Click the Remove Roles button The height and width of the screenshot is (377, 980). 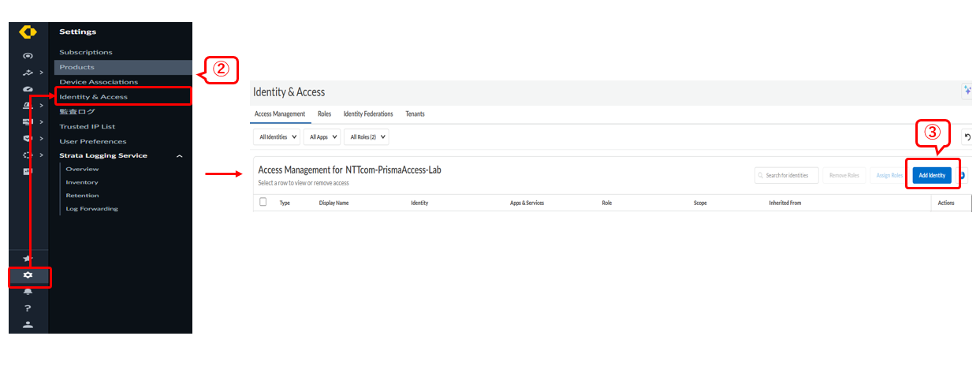[844, 175]
